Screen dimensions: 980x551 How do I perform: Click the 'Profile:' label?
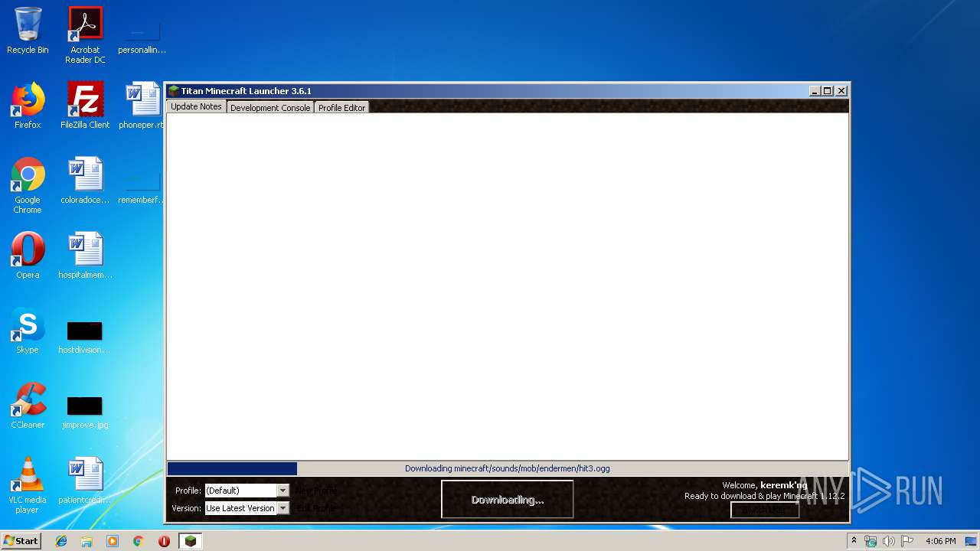tap(188, 491)
